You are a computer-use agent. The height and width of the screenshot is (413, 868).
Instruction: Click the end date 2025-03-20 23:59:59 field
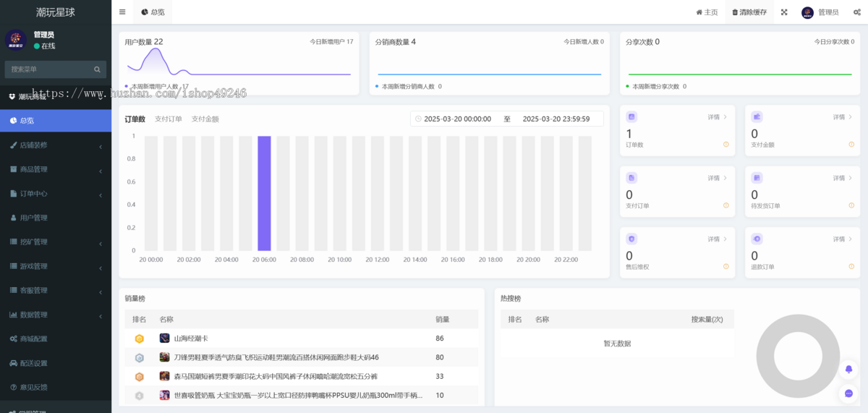click(x=556, y=119)
